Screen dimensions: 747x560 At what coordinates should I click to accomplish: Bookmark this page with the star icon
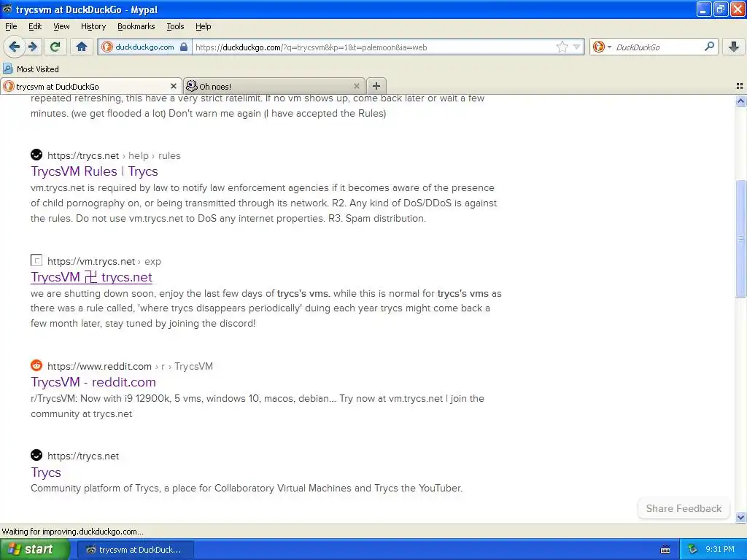point(562,47)
